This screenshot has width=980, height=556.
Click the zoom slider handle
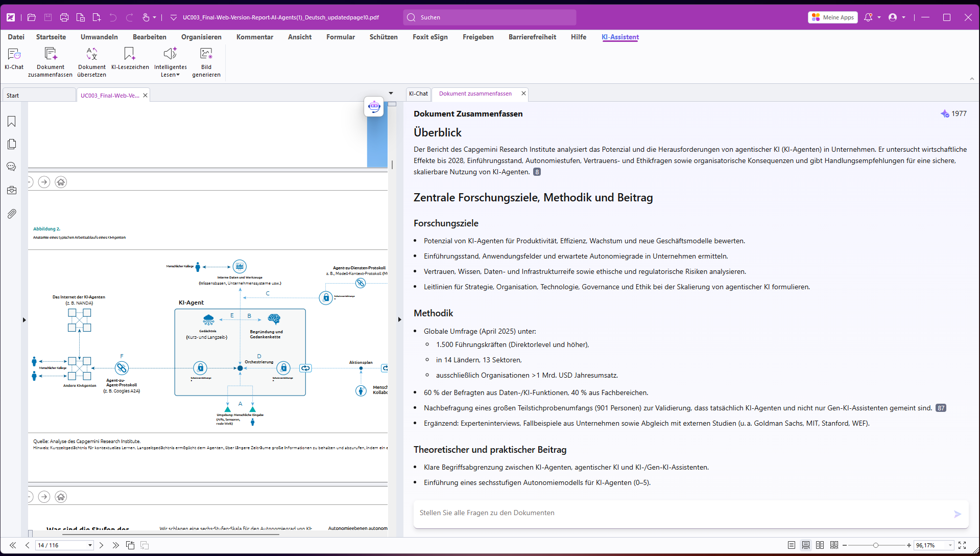coord(876,545)
